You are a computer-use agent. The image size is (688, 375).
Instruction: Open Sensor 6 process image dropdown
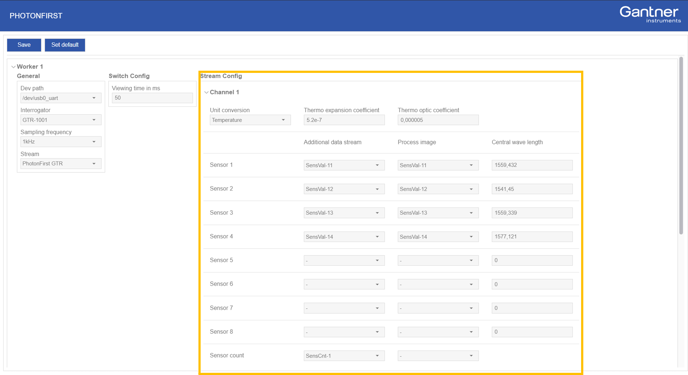pyautogui.click(x=438, y=284)
